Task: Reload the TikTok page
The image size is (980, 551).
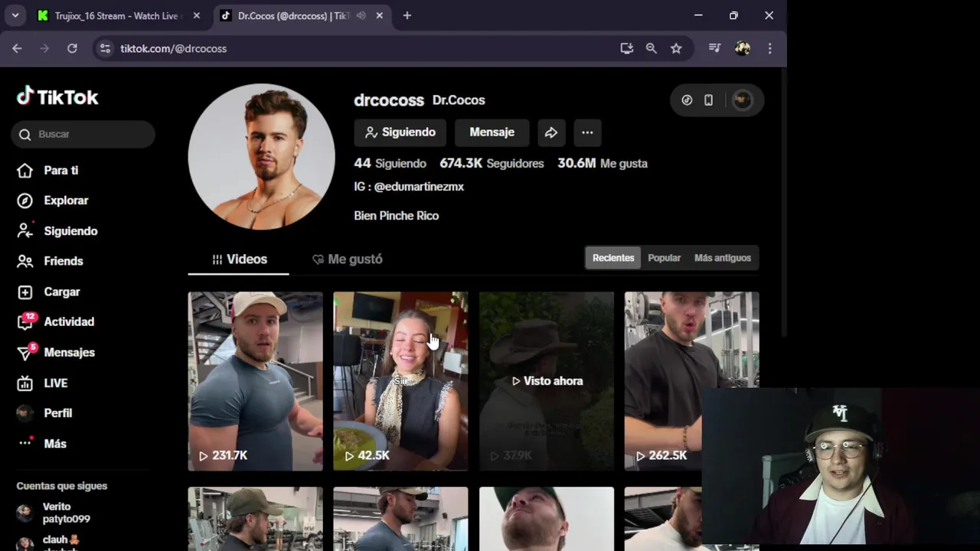Action: pyautogui.click(x=72, y=48)
